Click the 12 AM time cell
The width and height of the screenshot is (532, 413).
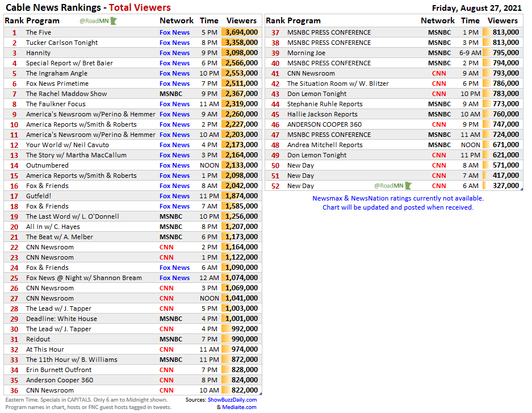tap(209, 278)
